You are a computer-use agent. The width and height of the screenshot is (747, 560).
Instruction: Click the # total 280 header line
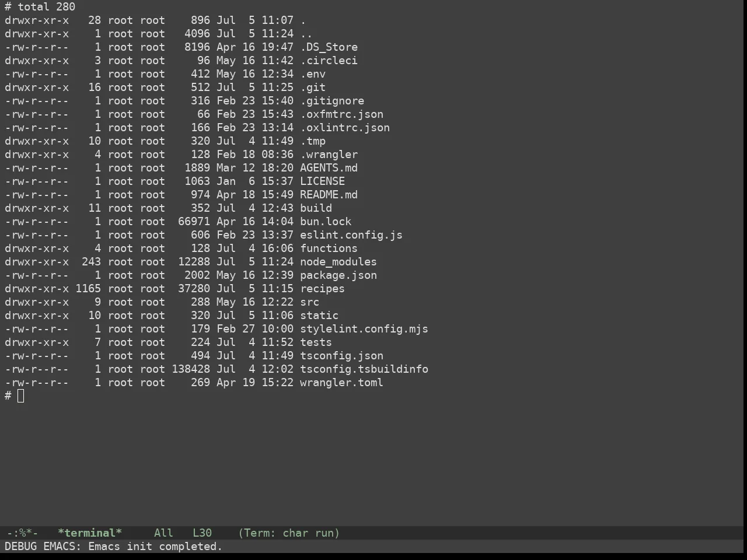(x=40, y=7)
